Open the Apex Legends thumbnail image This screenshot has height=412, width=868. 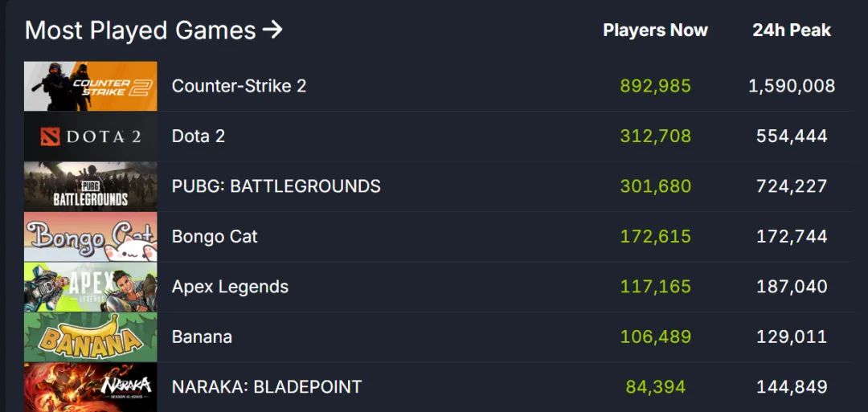click(x=91, y=287)
